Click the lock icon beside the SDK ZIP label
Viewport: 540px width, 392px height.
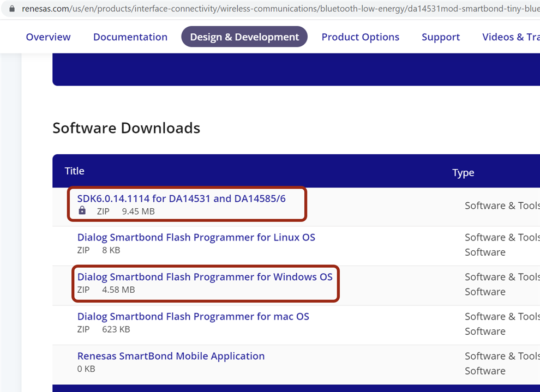[x=82, y=210]
